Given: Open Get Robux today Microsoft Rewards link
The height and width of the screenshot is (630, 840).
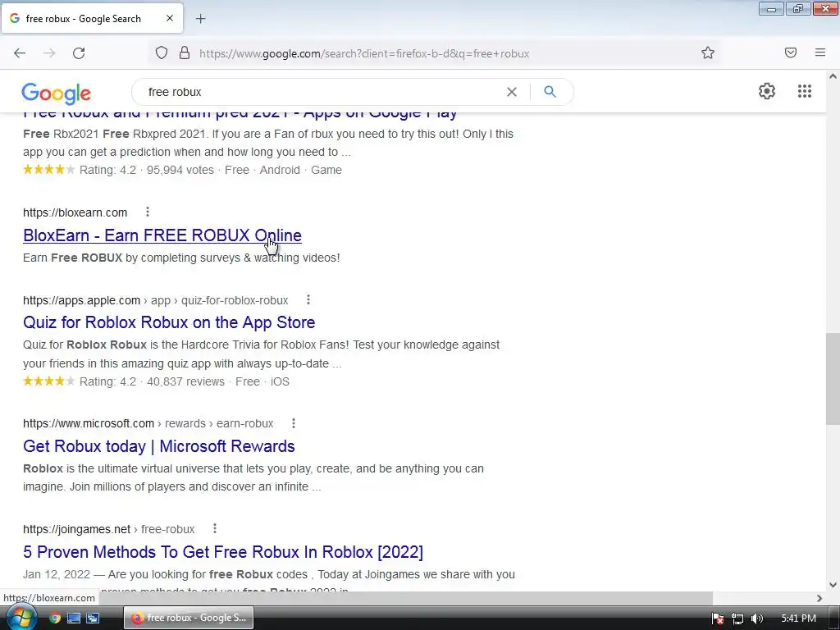Looking at the screenshot, I should pos(159,446).
